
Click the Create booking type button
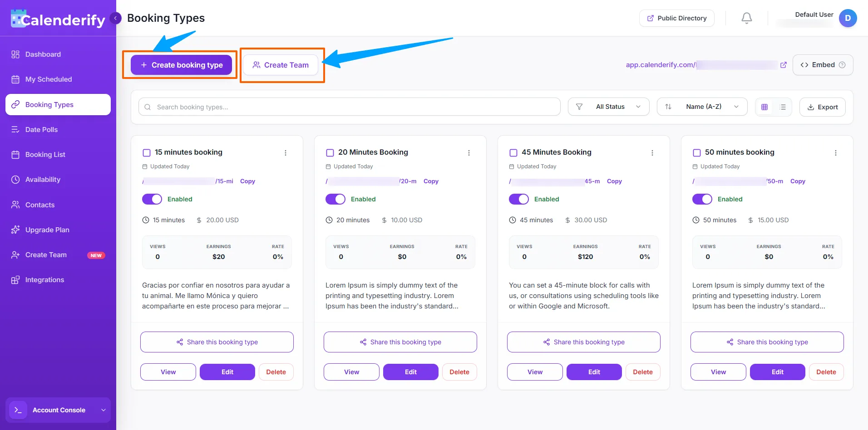(181, 65)
